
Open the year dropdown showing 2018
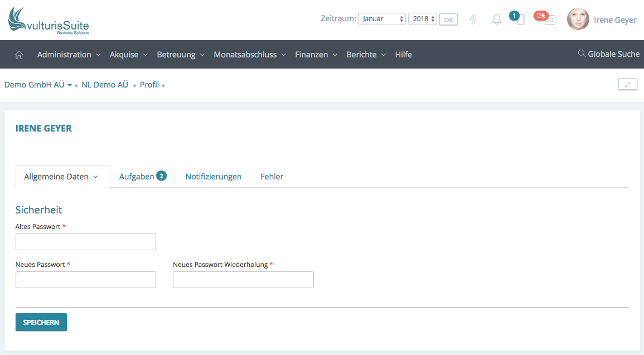point(422,19)
